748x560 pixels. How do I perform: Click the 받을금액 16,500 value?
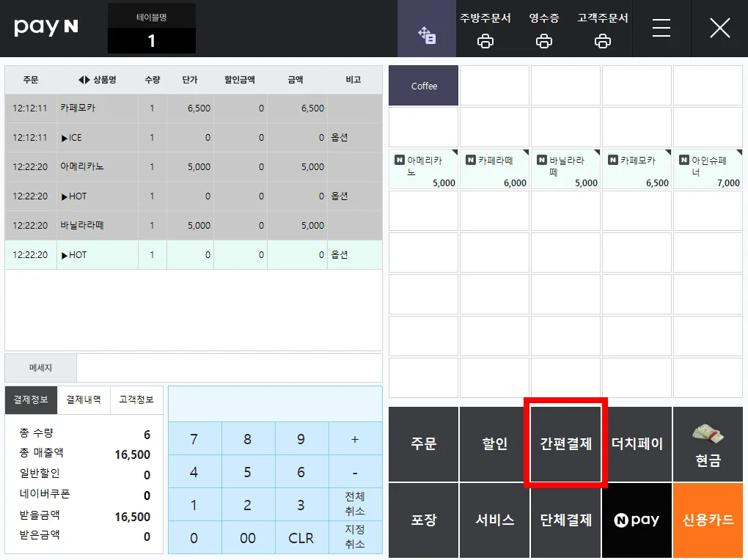click(133, 517)
